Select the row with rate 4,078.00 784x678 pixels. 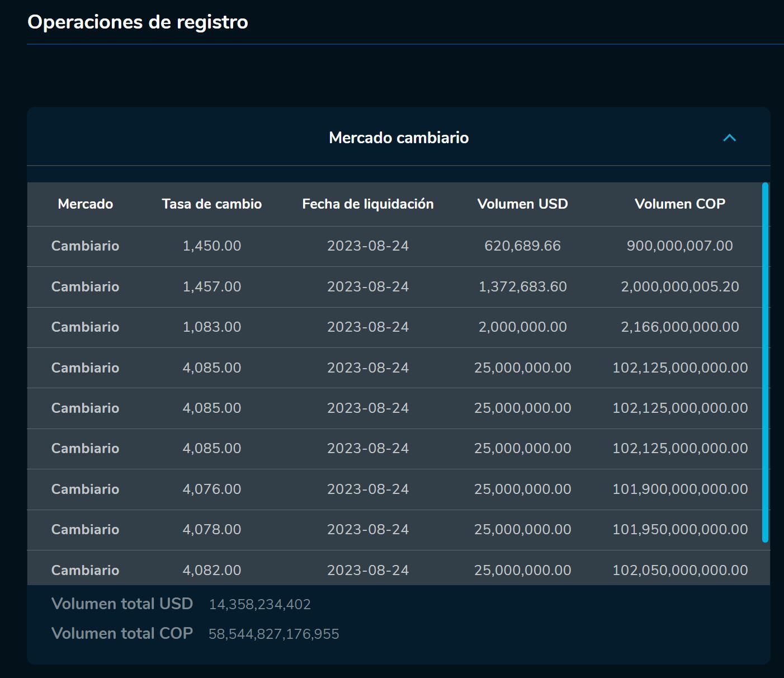pos(391,529)
